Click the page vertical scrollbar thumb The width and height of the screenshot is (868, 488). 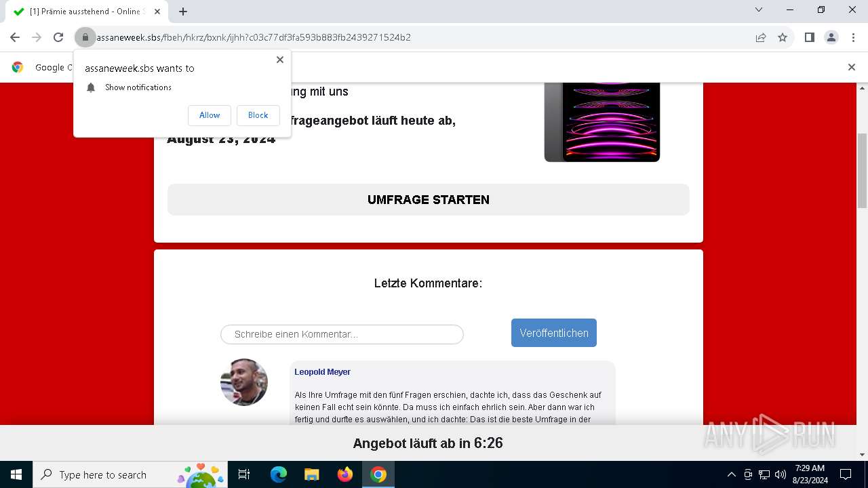tap(862, 171)
